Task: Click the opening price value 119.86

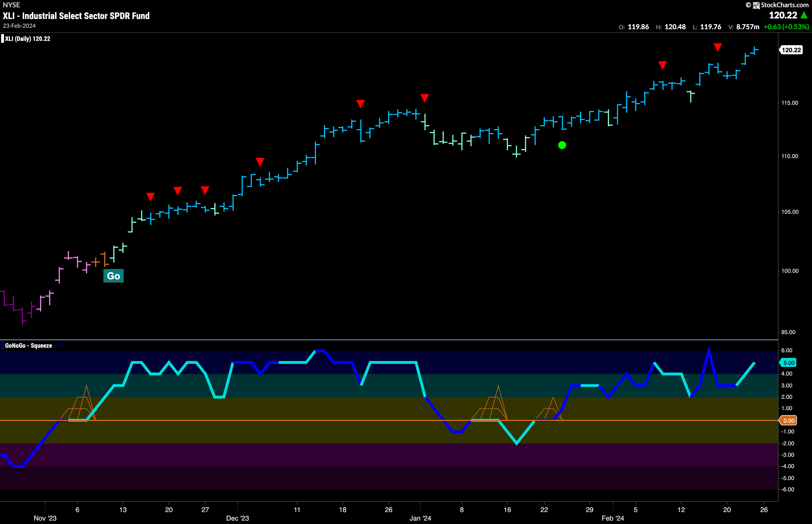Action: [x=638, y=27]
